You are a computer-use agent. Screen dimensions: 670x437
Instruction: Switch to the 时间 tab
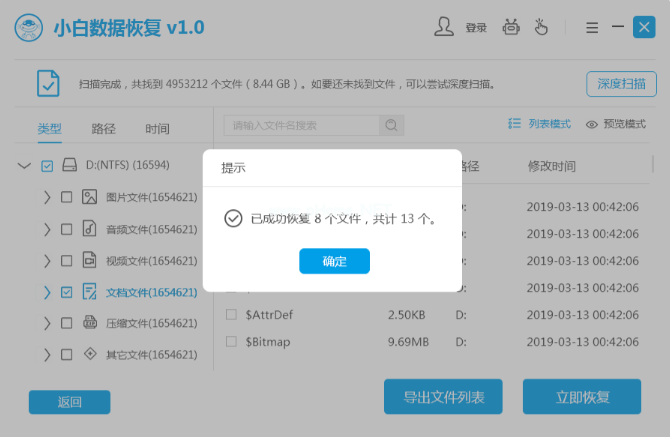tap(157, 129)
